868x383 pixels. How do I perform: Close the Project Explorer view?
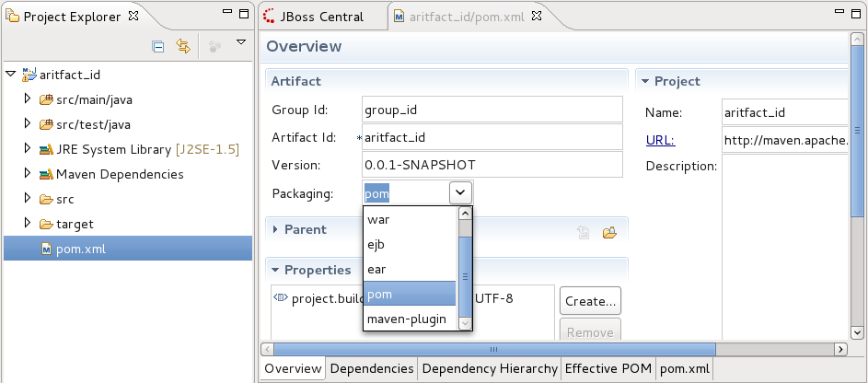[x=133, y=16]
